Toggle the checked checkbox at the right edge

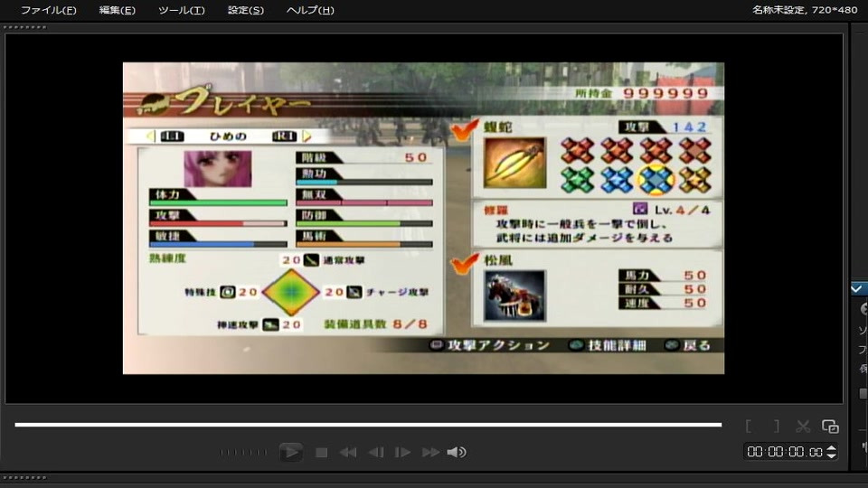(857, 288)
